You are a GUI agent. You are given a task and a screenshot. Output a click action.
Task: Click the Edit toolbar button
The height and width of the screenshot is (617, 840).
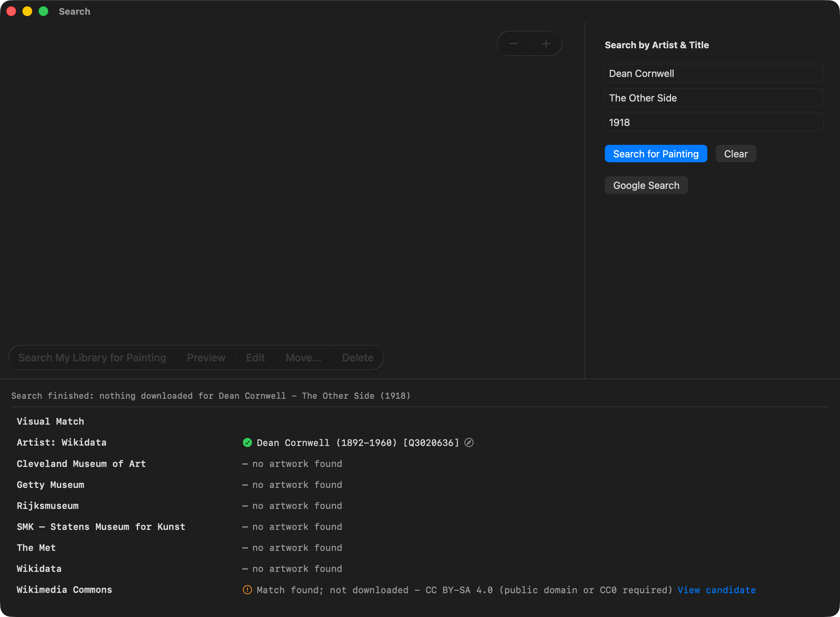click(255, 357)
